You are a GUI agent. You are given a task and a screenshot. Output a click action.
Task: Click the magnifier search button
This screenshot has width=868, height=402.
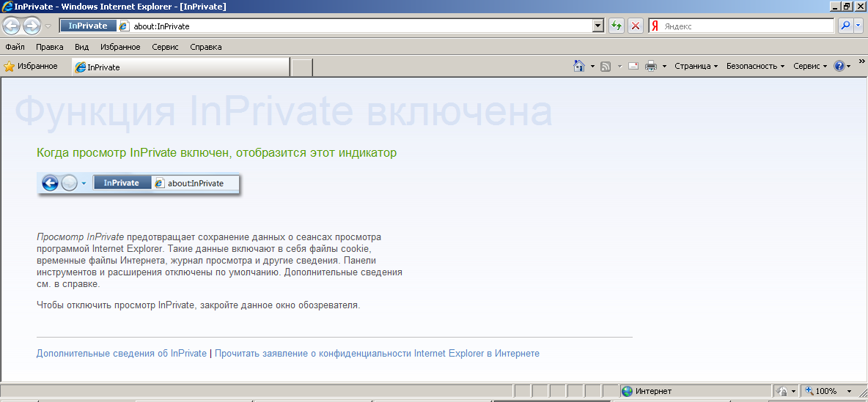coord(845,26)
